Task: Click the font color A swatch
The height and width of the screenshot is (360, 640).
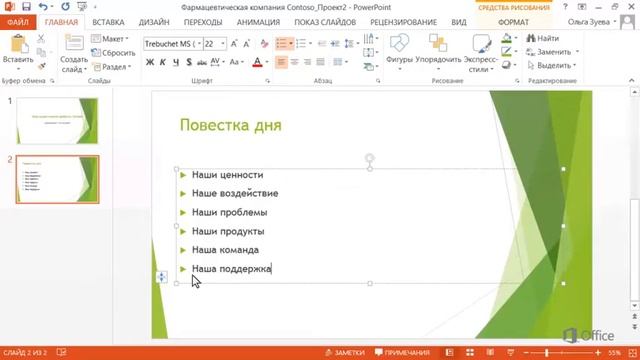Action: [x=257, y=62]
